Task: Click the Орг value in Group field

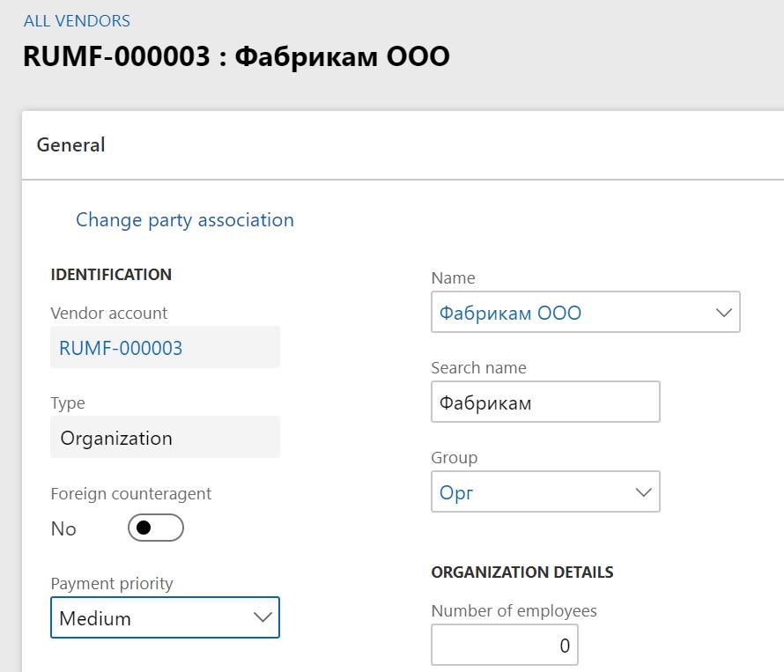Action: click(457, 493)
